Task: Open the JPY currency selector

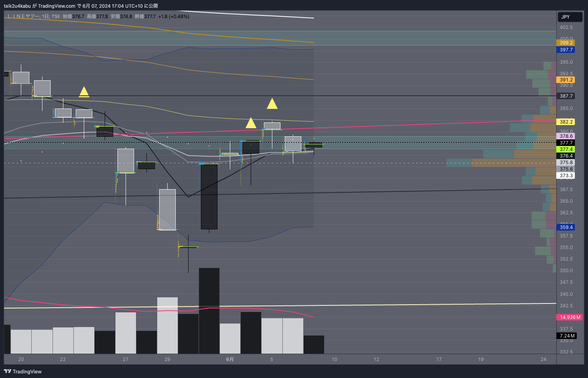Action: pyautogui.click(x=570, y=17)
